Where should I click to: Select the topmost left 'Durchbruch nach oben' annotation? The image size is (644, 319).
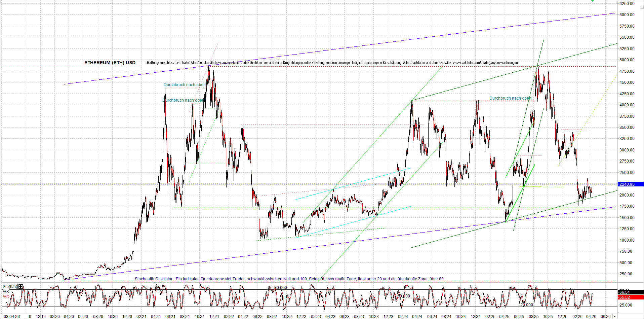click(185, 85)
